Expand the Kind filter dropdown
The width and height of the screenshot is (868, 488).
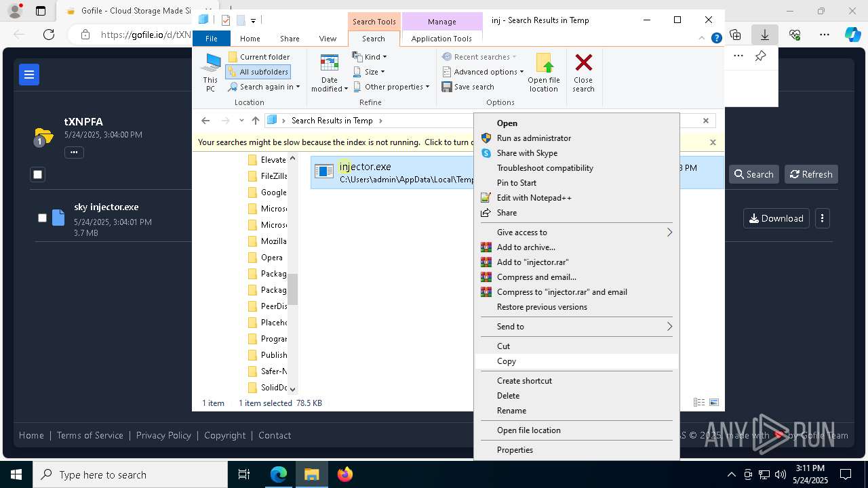370,57
